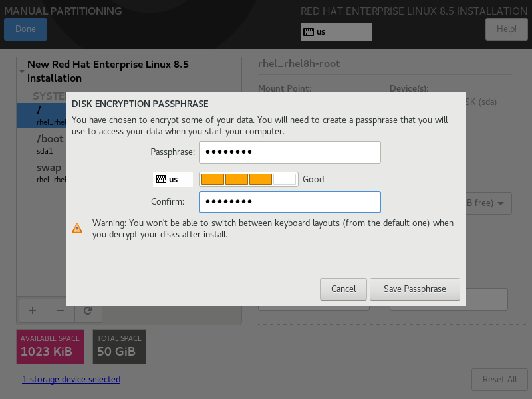Select the / root mount point
The image size is (532, 399).
coord(42,115)
